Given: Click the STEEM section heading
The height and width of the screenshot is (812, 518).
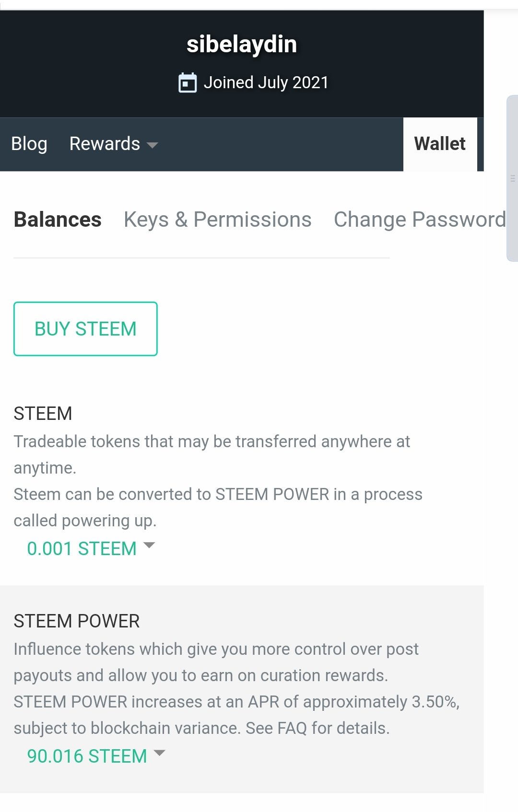Looking at the screenshot, I should tap(43, 414).
